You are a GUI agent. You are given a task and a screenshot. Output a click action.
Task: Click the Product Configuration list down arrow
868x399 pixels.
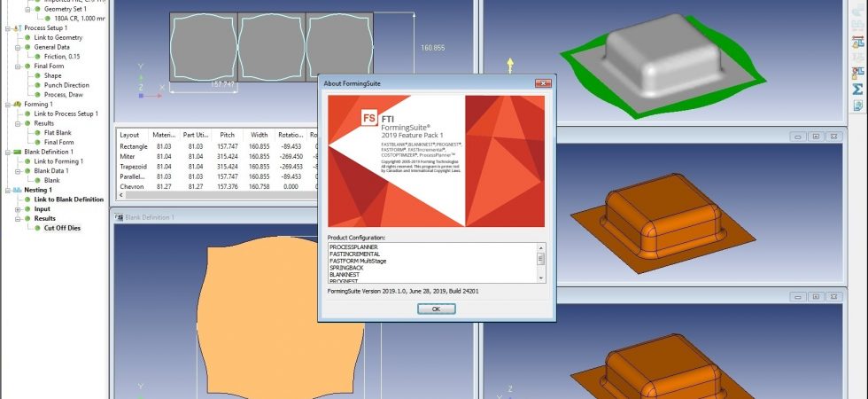[541, 278]
